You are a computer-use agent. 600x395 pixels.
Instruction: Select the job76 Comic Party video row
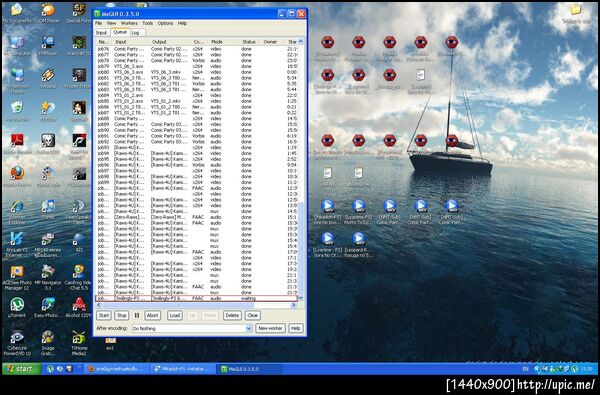(196, 49)
